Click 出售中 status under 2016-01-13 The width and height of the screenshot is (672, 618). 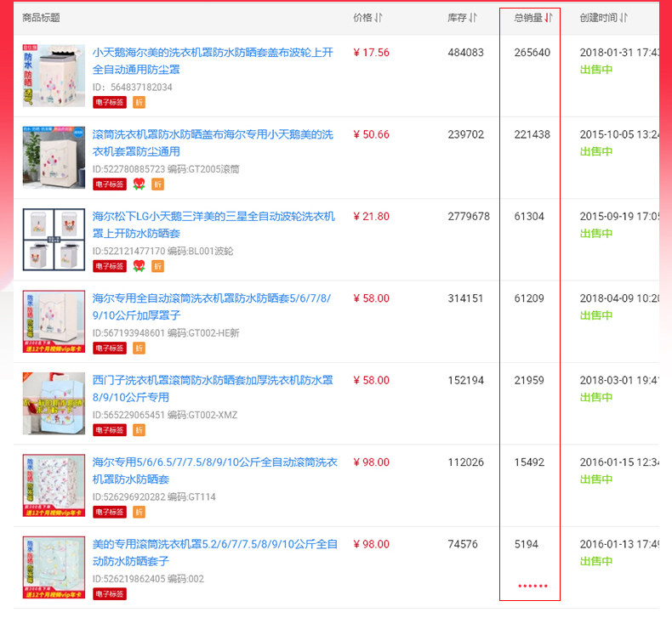click(596, 561)
